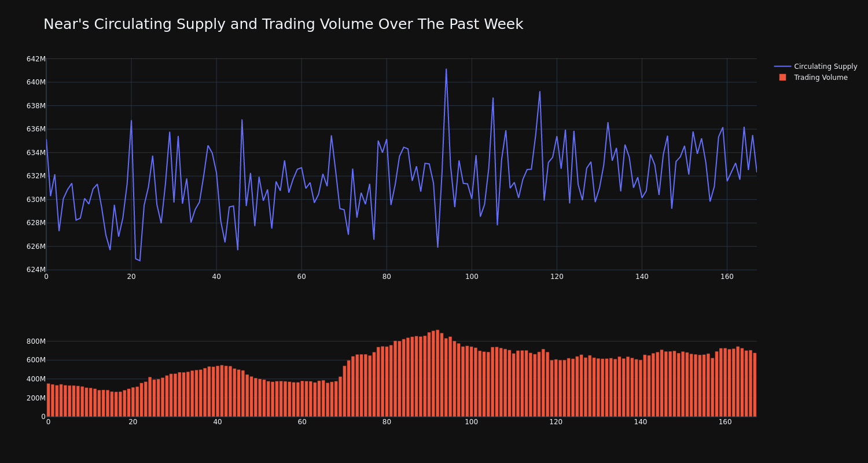The width and height of the screenshot is (868, 463).
Task: Click the 100 tick on supply chart x-axis
Action: click(x=472, y=277)
